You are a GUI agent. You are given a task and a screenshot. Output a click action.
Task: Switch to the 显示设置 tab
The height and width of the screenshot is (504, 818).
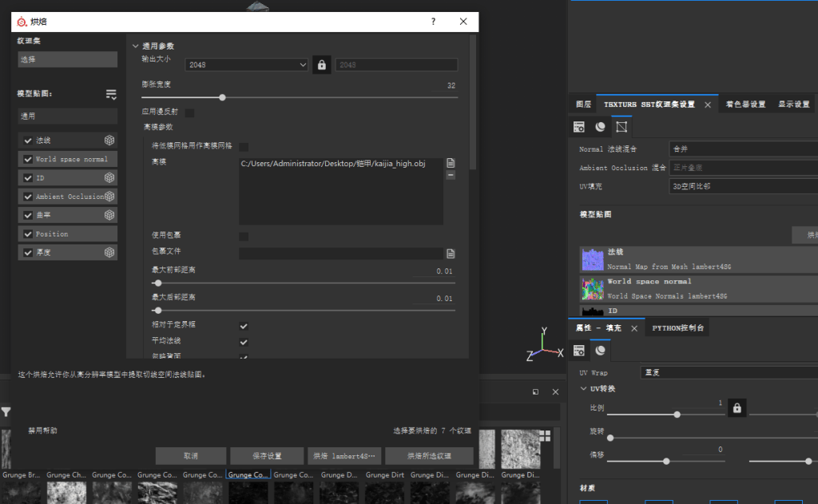click(x=793, y=105)
